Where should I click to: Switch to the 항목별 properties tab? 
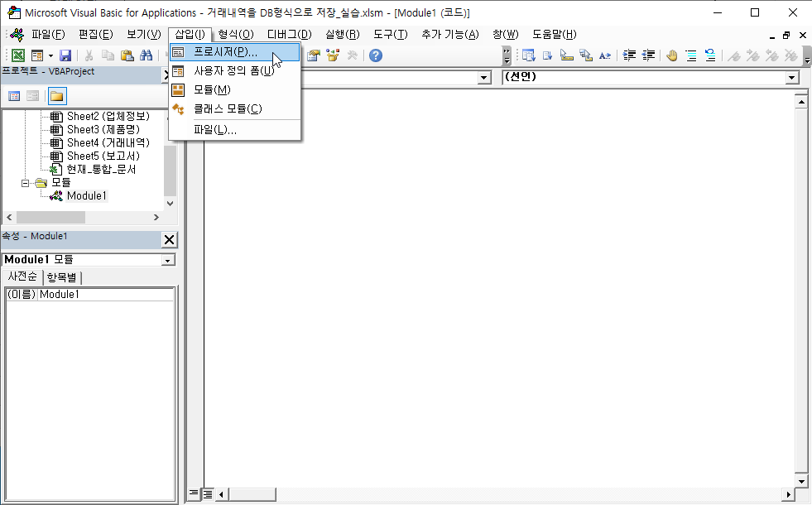[61, 277]
